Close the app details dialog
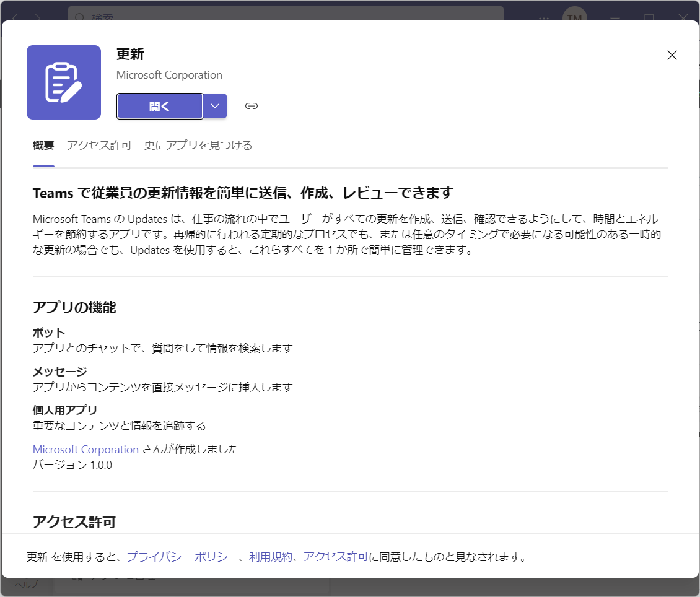 pyautogui.click(x=672, y=55)
